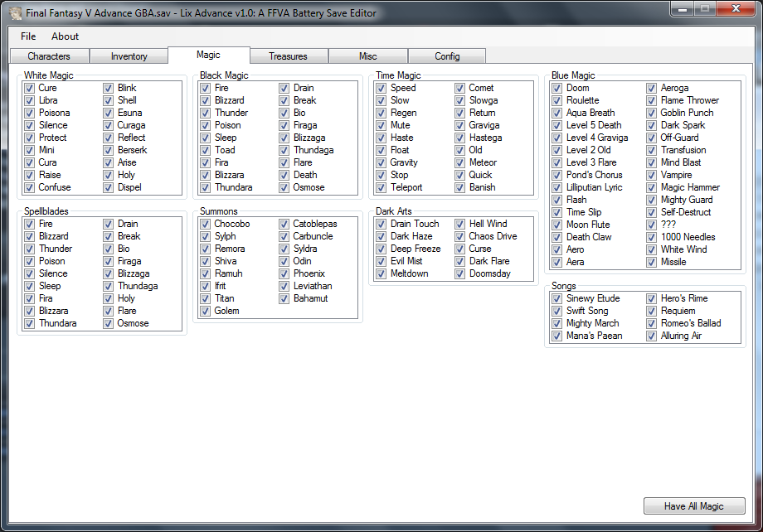Disable the Black Magic Death spell
This screenshot has height=532, width=763.
click(x=284, y=175)
